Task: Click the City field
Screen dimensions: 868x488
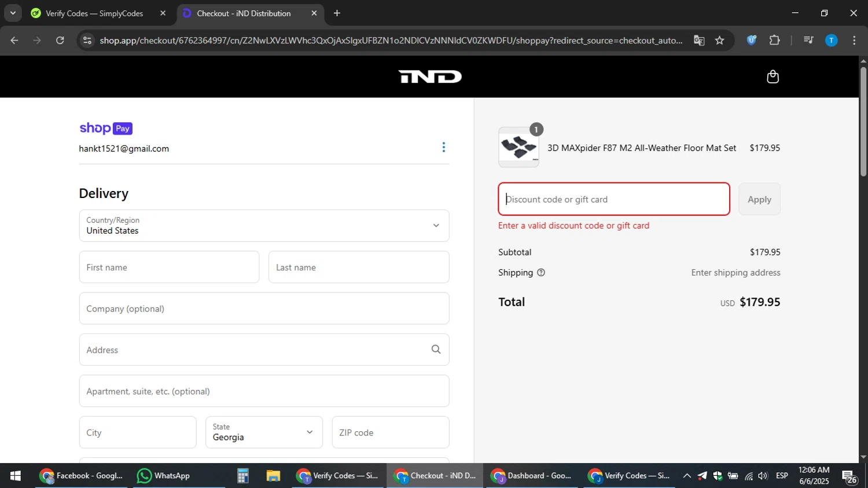Action: pyautogui.click(x=138, y=432)
